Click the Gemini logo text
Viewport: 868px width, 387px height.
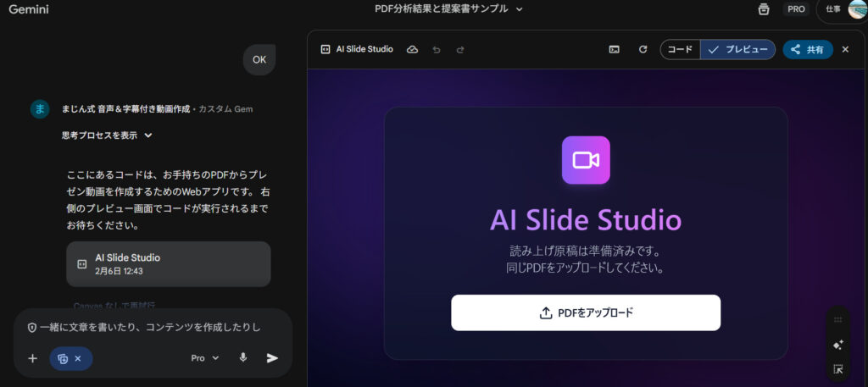28,9
